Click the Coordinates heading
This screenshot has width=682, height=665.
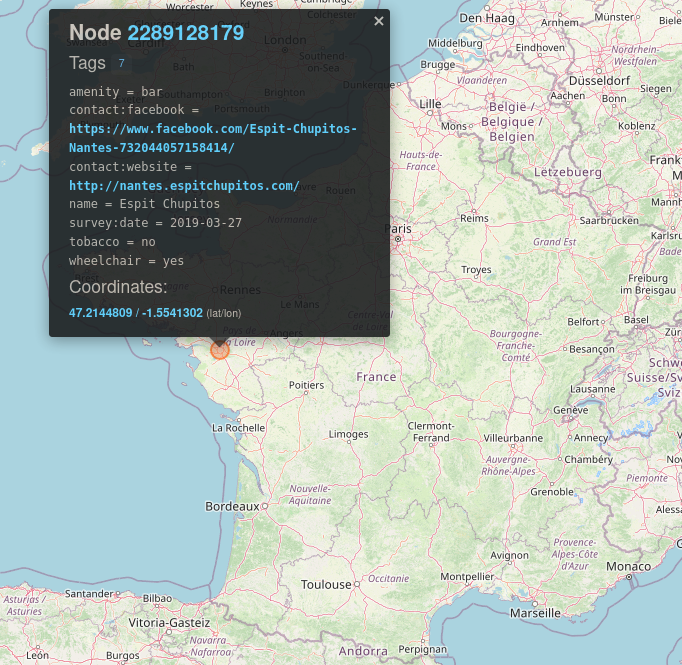[x=118, y=287]
